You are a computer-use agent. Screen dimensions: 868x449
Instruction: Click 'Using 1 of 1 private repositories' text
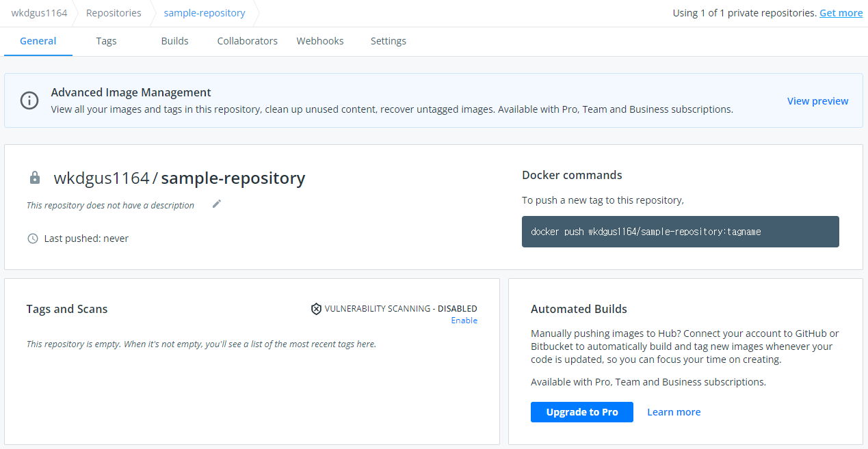pos(744,13)
